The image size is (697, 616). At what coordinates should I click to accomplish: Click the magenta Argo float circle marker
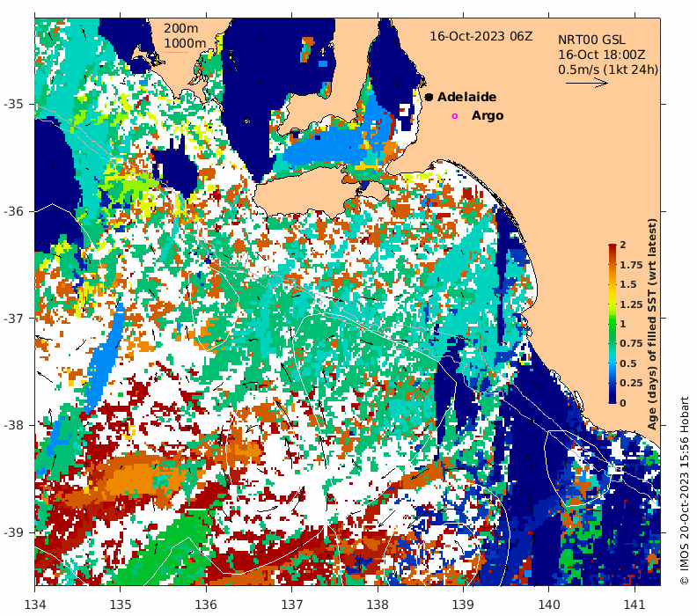coord(454,116)
